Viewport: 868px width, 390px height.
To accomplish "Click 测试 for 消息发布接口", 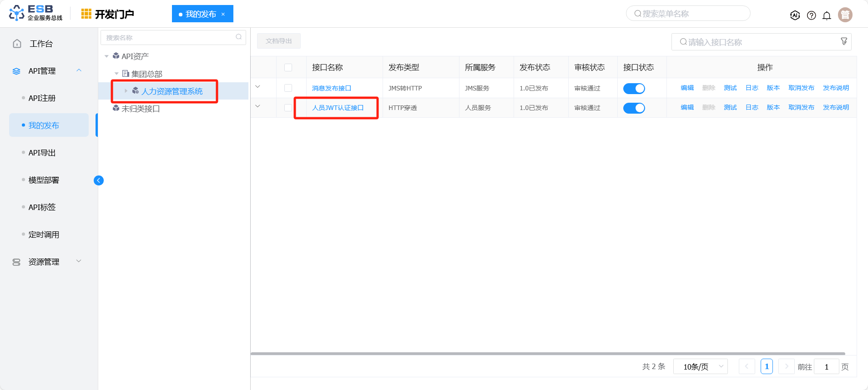I will tap(731, 88).
